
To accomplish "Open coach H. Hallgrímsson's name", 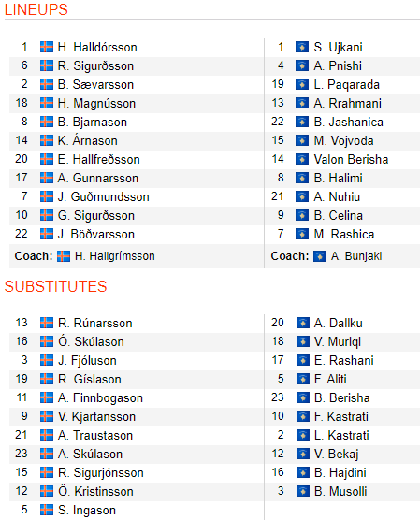I will tap(115, 256).
